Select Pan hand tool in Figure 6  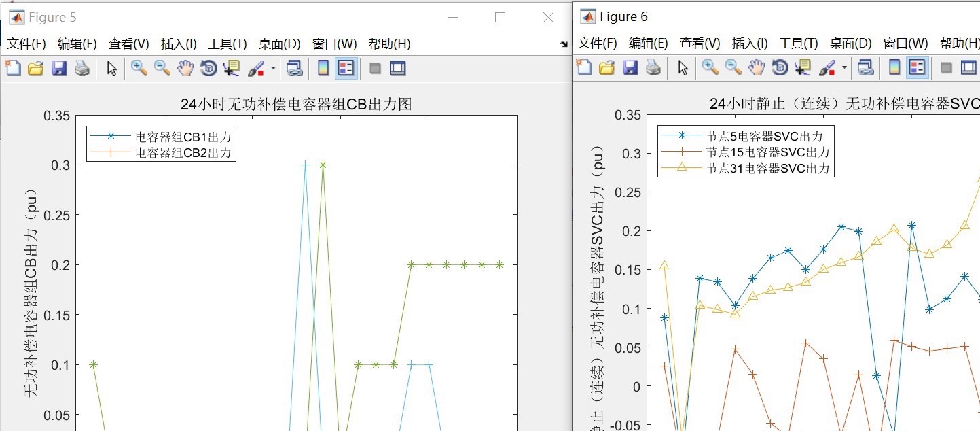[756, 68]
